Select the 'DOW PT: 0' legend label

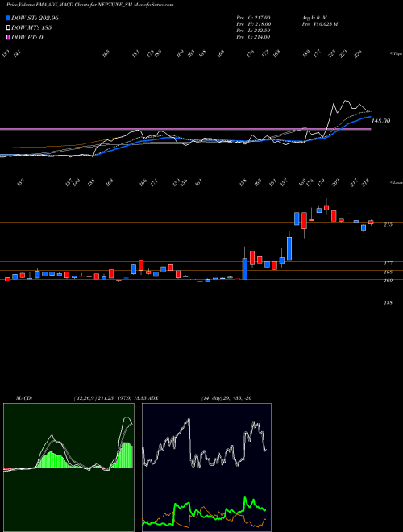pos(27,38)
